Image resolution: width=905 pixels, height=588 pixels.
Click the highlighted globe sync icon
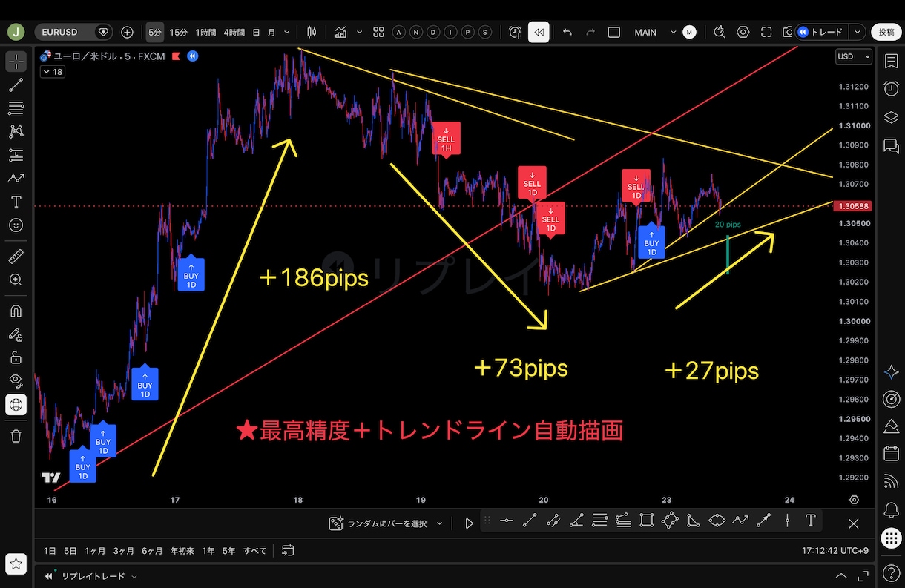pyautogui.click(x=16, y=404)
